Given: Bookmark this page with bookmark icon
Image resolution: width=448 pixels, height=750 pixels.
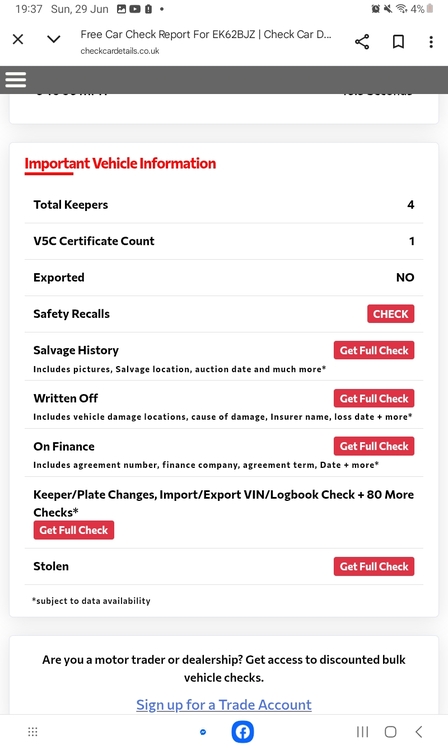Looking at the screenshot, I should [398, 42].
